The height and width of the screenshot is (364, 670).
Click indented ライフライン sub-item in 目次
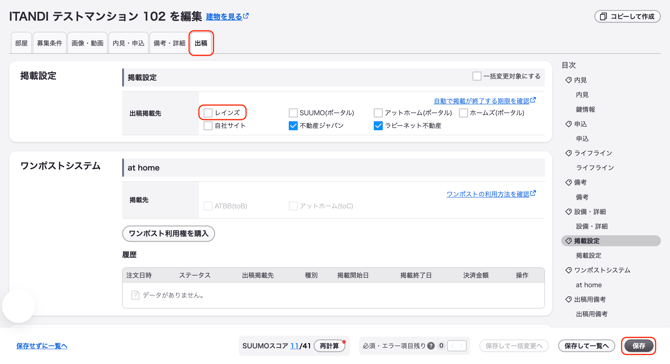click(x=595, y=168)
